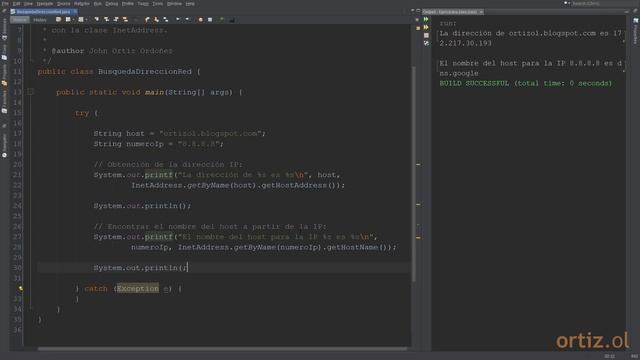Open the Run menu
640x360 pixels.
click(x=98, y=4)
